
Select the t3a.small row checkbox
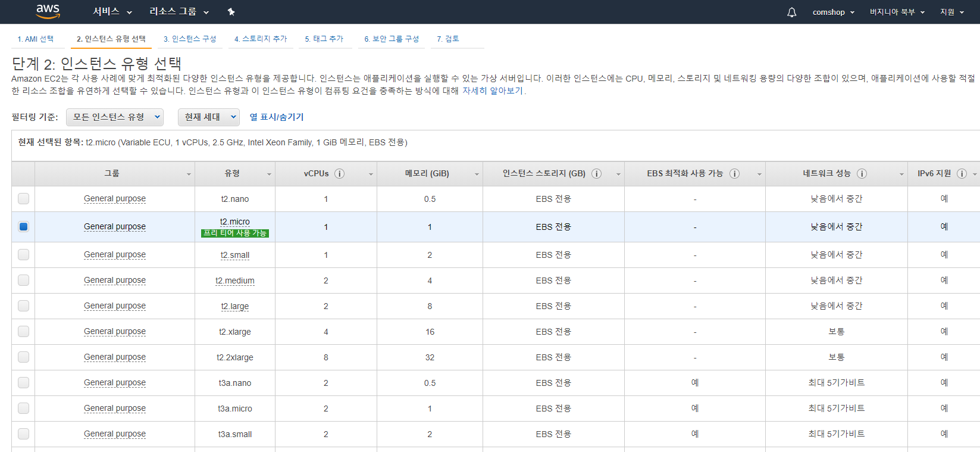(23, 434)
